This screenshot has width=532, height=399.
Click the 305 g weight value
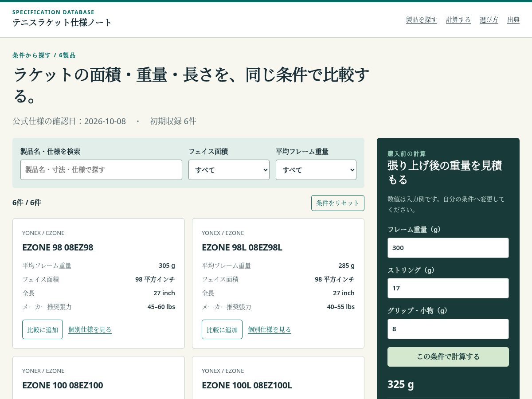167,266
